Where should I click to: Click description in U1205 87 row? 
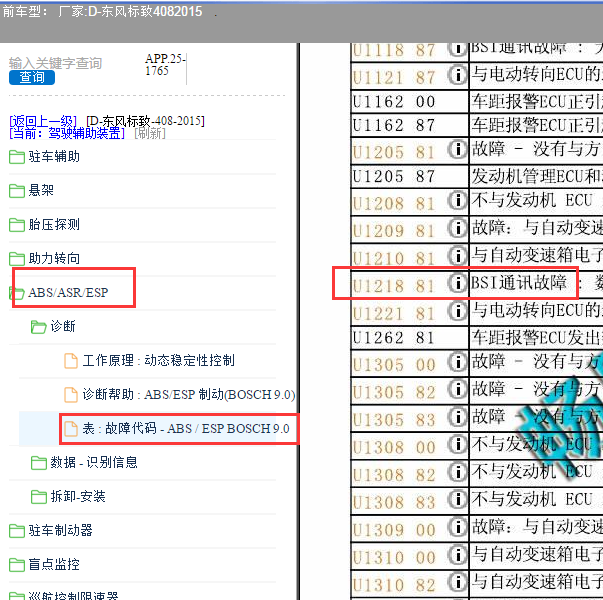(x=537, y=177)
